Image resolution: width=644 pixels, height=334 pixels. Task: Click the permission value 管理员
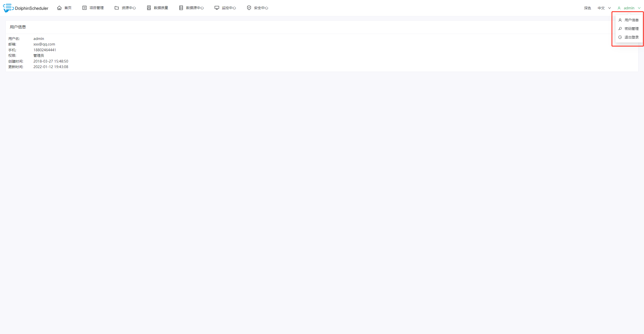coord(39,56)
